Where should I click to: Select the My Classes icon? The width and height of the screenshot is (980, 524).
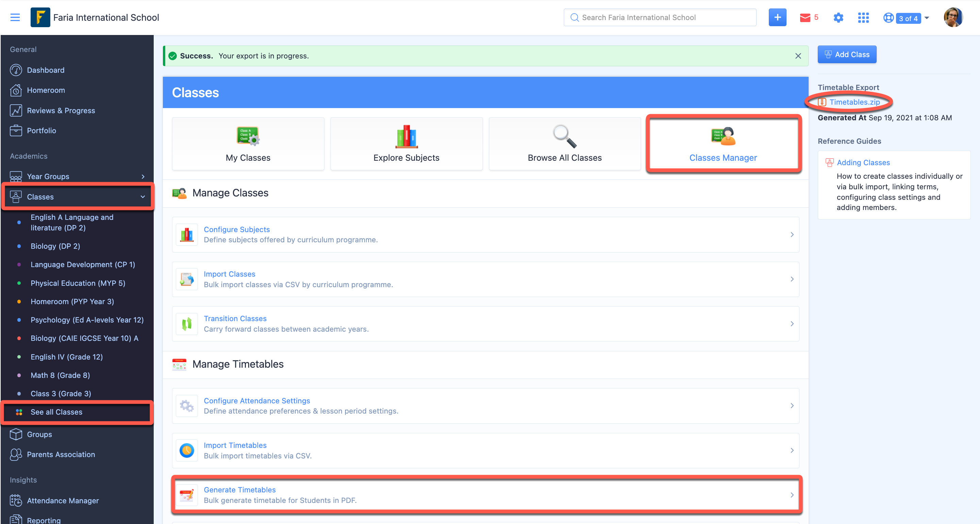pos(248,136)
